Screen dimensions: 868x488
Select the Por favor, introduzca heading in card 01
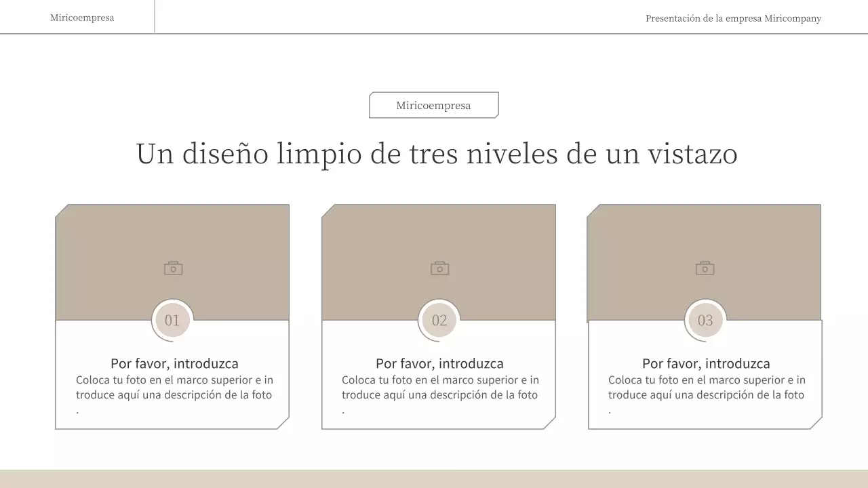(x=176, y=363)
